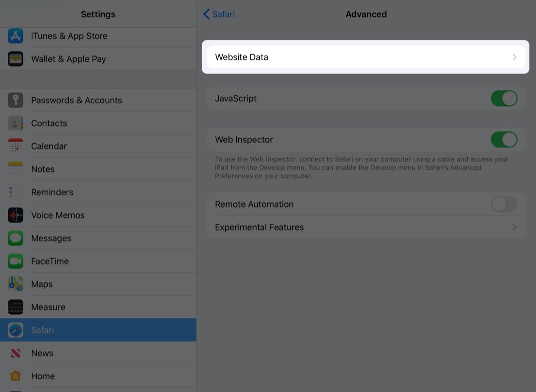Disable the JavaScript toggle
536x392 pixels.
coord(504,98)
